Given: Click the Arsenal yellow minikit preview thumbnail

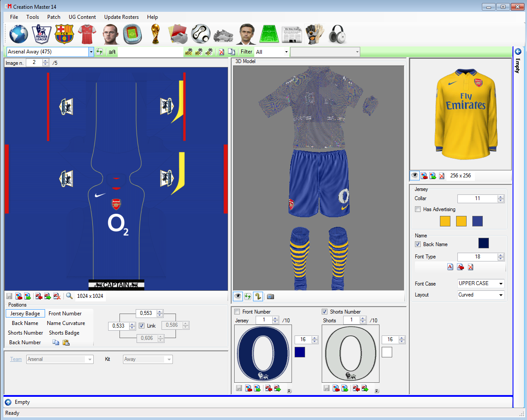Looking at the screenshot, I should click(460, 114).
